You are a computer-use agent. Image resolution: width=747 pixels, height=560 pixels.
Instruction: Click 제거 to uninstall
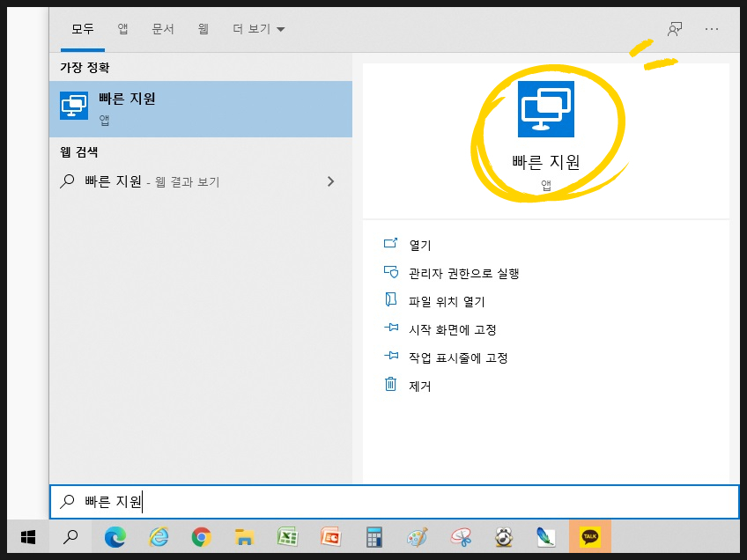click(420, 386)
